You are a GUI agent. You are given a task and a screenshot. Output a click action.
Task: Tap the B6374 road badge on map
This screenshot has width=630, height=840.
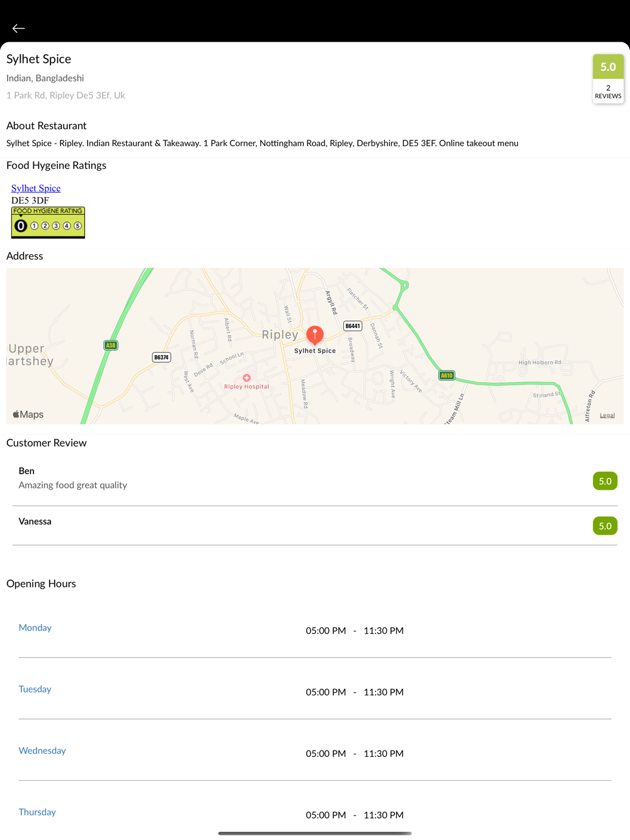pos(161,357)
